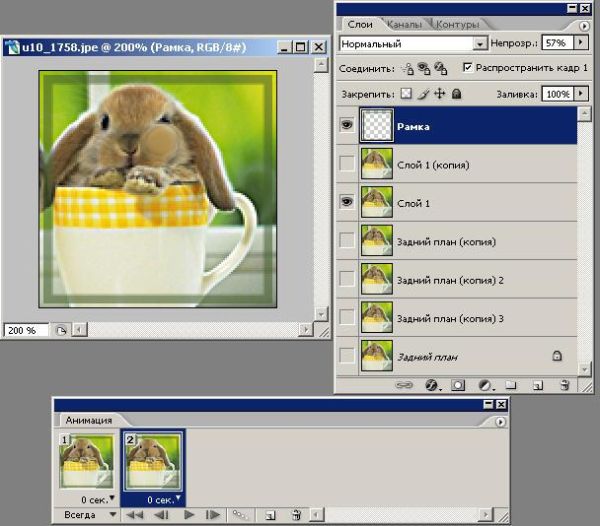
Task: Create a new layer group folder
Action: tap(511, 385)
